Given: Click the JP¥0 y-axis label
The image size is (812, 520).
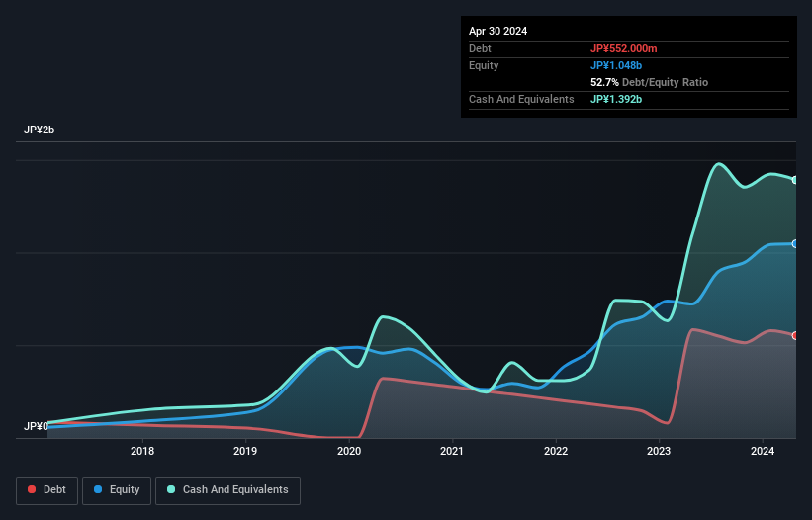Looking at the screenshot, I should 36,426.
